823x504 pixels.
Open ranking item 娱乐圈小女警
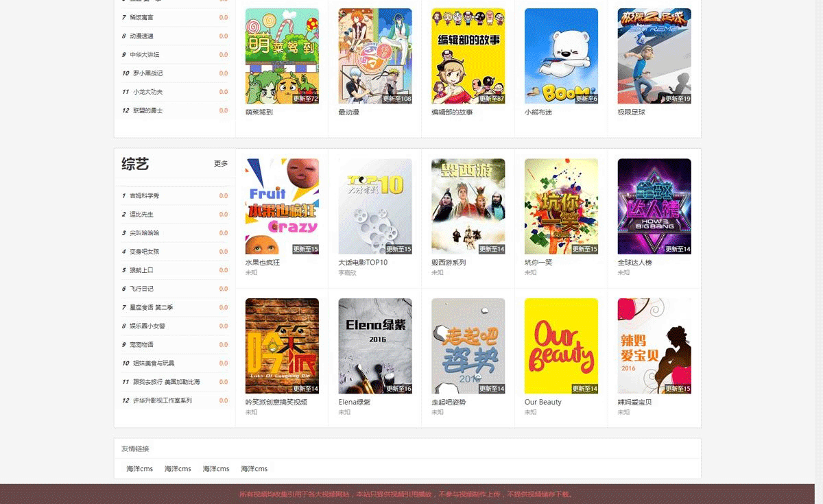[x=147, y=326]
